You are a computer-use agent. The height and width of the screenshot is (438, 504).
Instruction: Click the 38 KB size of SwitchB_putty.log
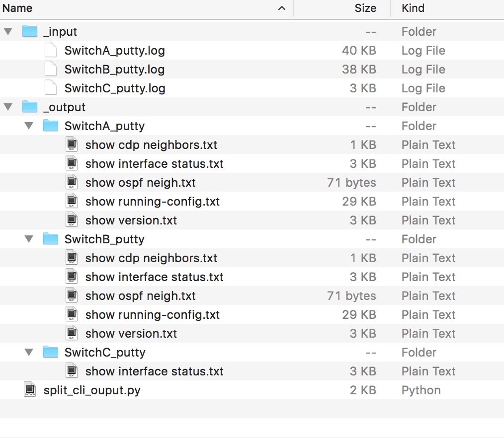point(359,70)
